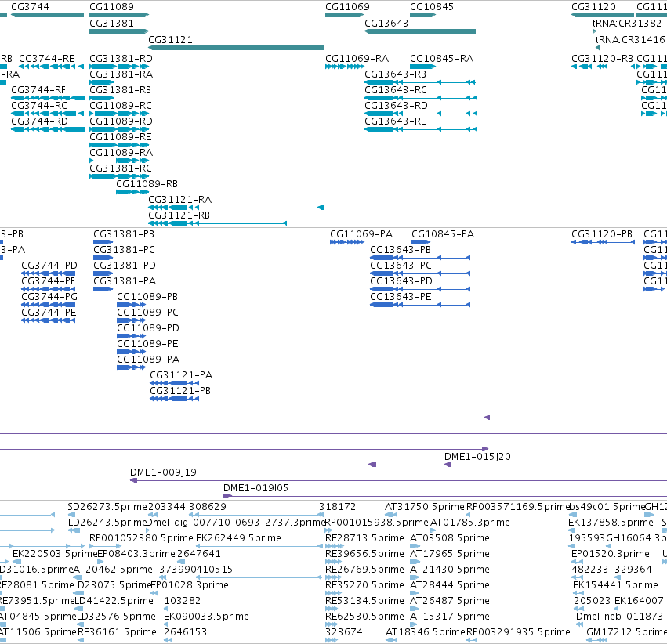
Task: Select transcript CG10845-RA
Action: pos(422,67)
